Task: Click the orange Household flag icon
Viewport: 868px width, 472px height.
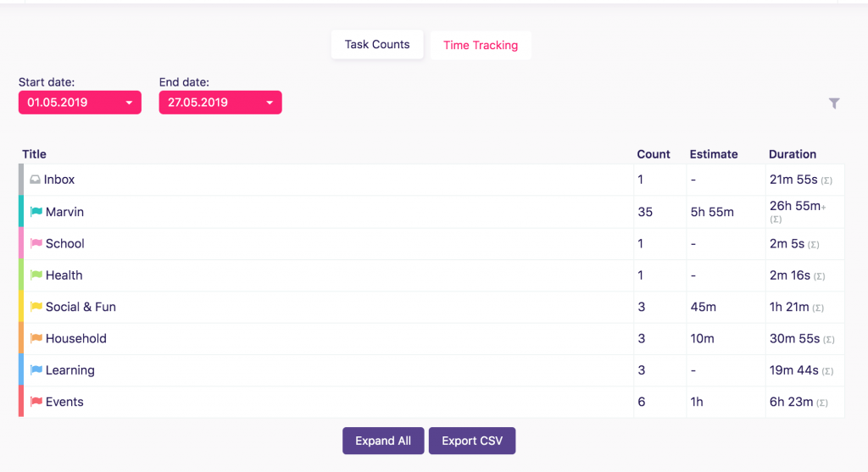Action: coord(36,337)
